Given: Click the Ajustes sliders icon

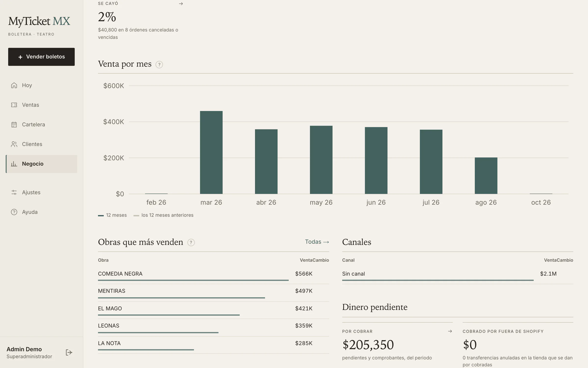Looking at the screenshot, I should click(14, 192).
